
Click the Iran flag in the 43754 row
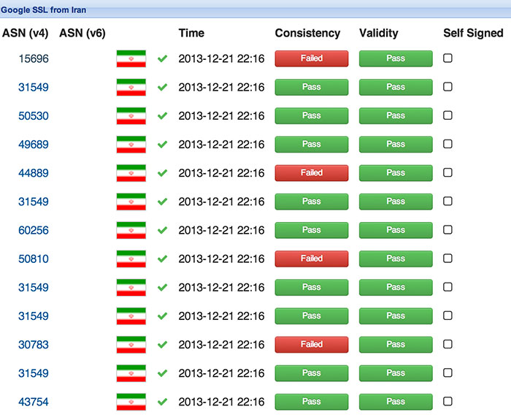click(x=131, y=402)
